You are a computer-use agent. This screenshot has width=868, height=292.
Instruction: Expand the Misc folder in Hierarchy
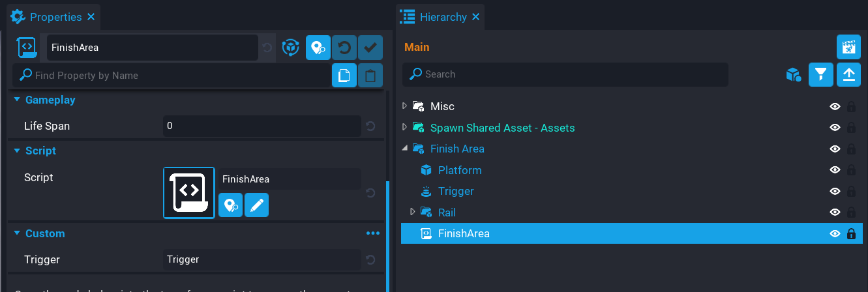click(404, 106)
